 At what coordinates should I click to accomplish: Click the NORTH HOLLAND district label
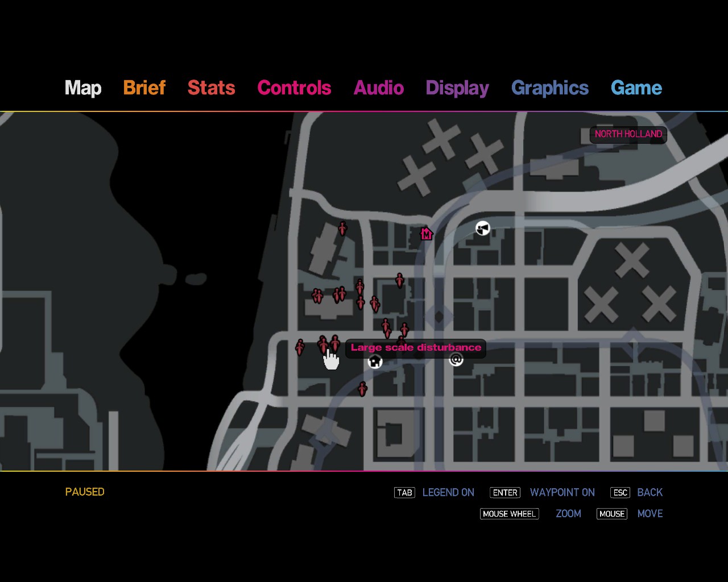628,134
